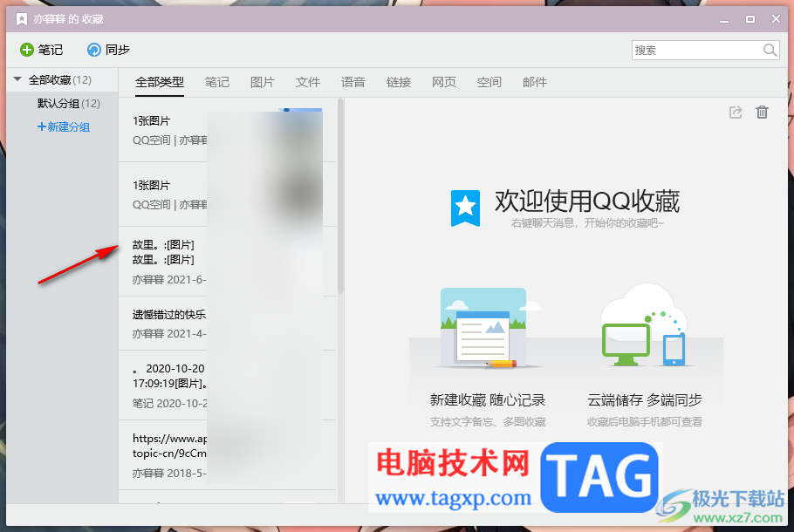The image size is (794, 532).
Task: Click the search magnifier icon
Action: [x=770, y=50]
